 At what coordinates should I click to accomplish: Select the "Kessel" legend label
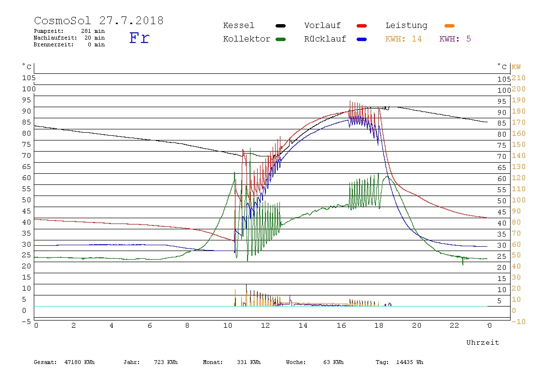pos(238,26)
